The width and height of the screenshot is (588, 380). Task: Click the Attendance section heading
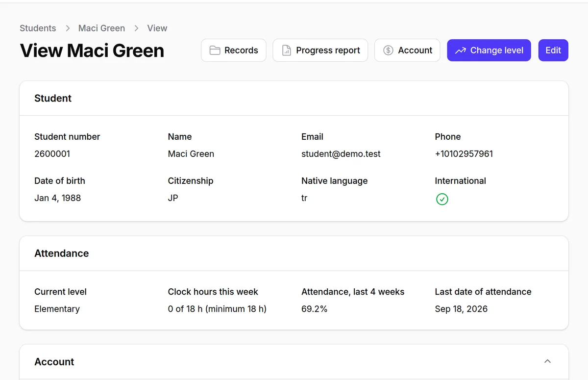pyautogui.click(x=62, y=253)
